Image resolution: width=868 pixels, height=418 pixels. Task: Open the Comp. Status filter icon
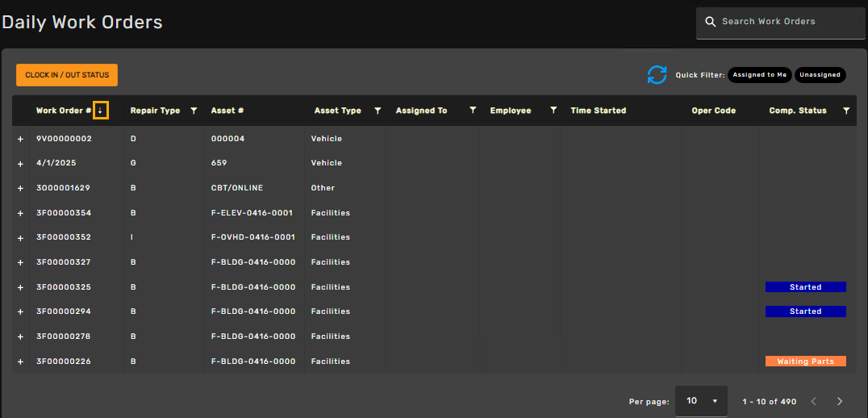point(846,111)
